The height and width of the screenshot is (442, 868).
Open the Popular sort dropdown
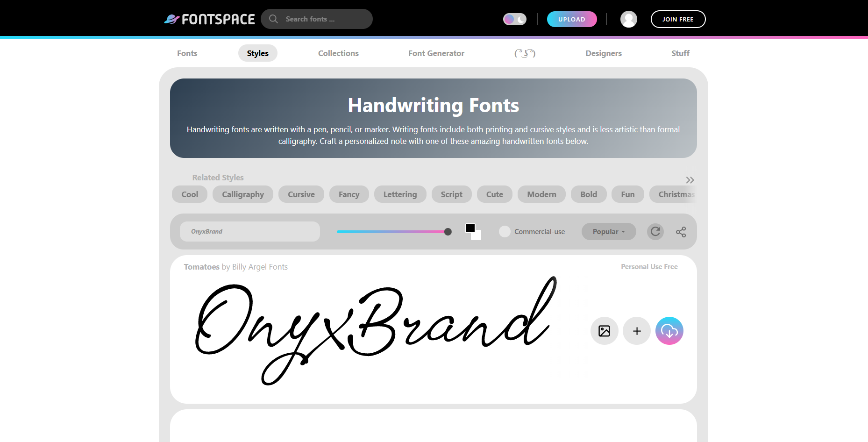click(608, 231)
